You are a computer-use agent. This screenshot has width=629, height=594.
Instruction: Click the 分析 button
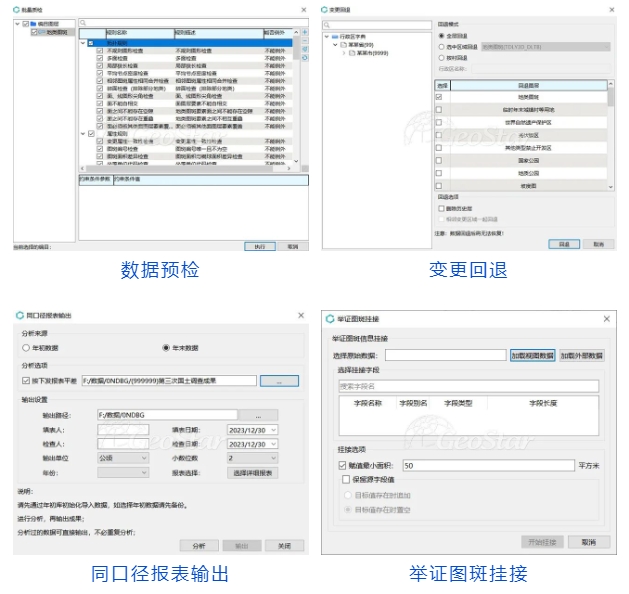click(x=198, y=545)
